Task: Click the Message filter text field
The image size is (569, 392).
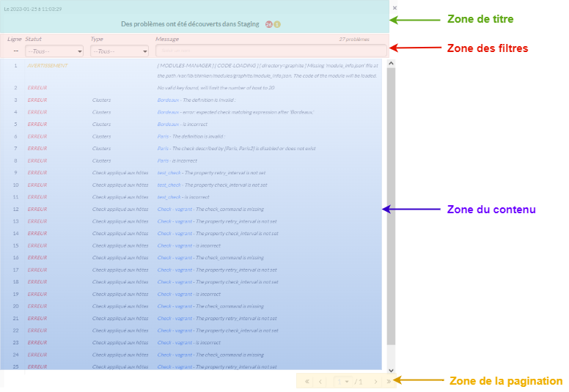Action: pos(270,51)
